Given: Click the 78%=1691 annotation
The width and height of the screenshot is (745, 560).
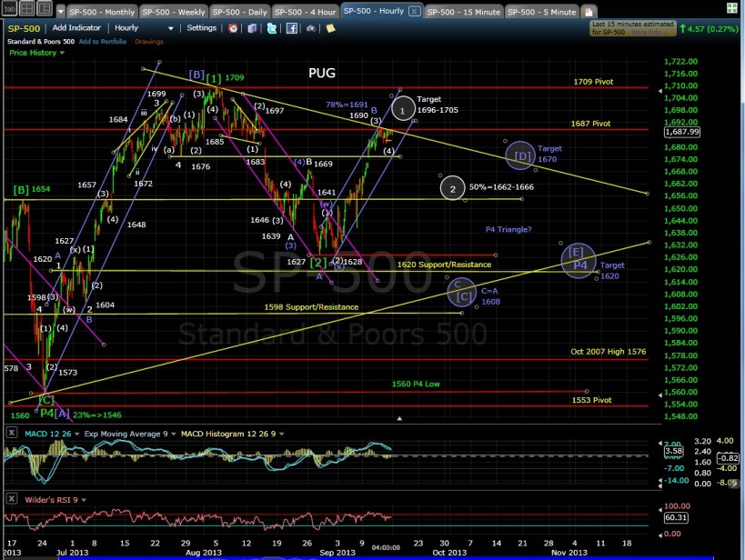Looking at the screenshot, I should coord(347,105).
